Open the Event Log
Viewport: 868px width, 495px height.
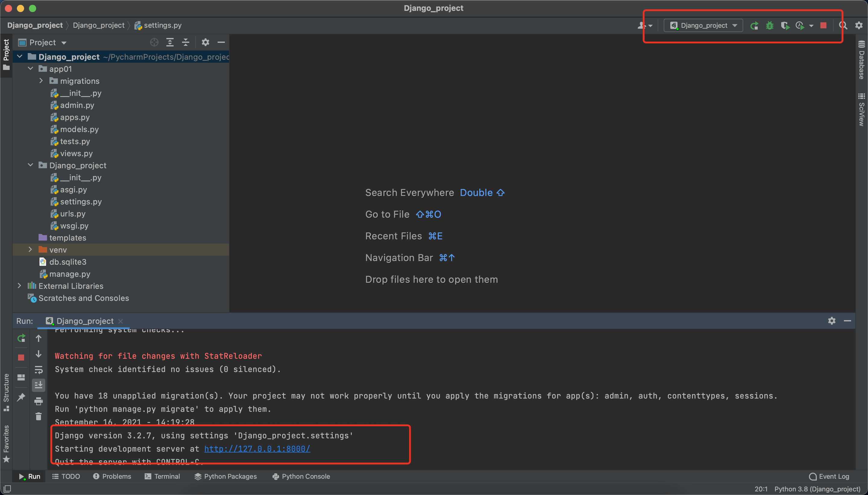(829, 476)
